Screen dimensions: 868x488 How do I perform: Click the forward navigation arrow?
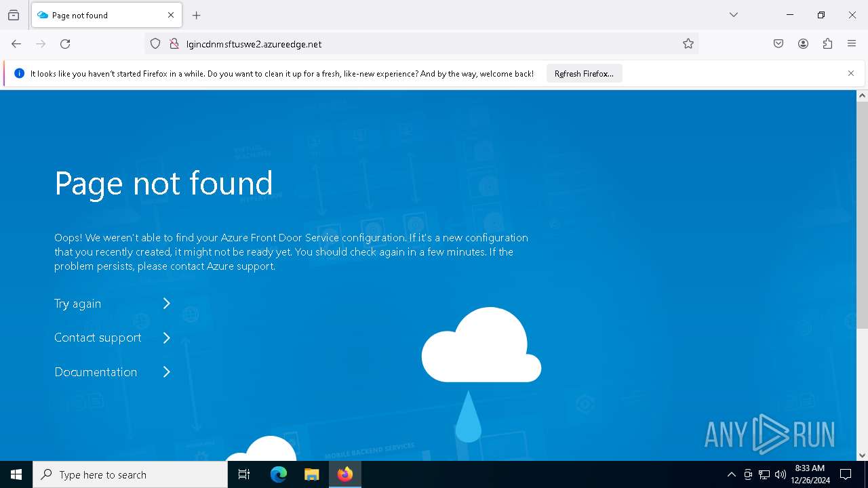coord(41,44)
